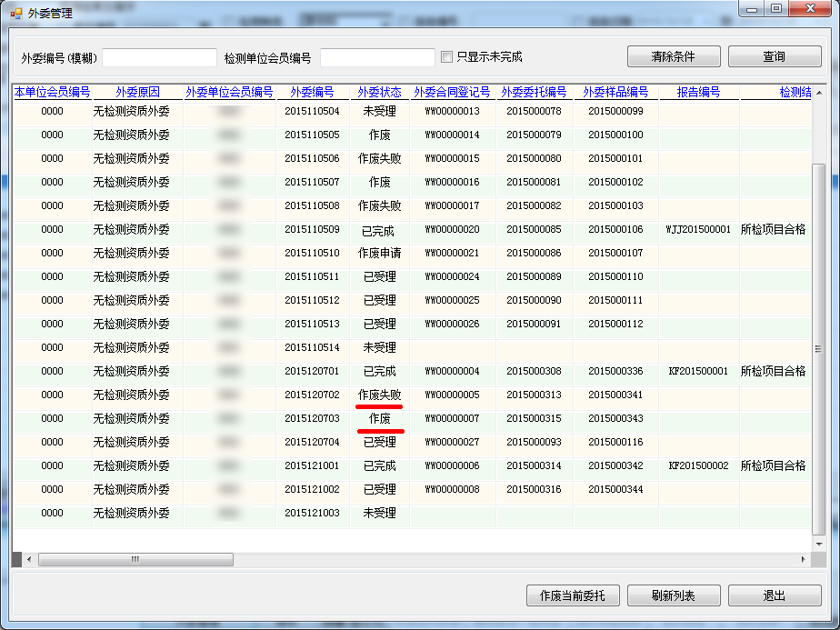
Task: Select row with 外委编号 2015120702
Action: click(312, 395)
